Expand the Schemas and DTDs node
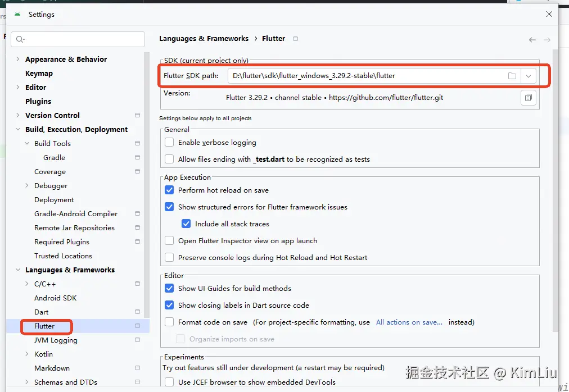Viewport: 569px width, 392px height. point(27,382)
